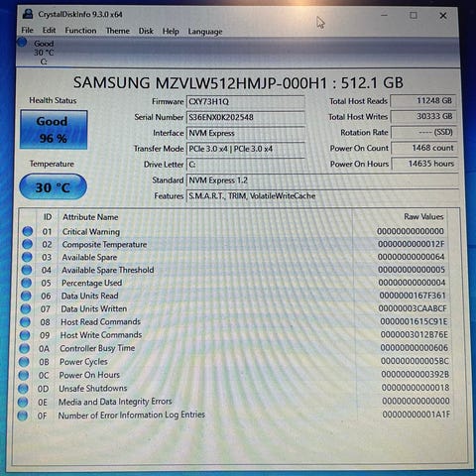This screenshot has height=476, width=476.
Task: Click the ID column header
Action: 48,217
